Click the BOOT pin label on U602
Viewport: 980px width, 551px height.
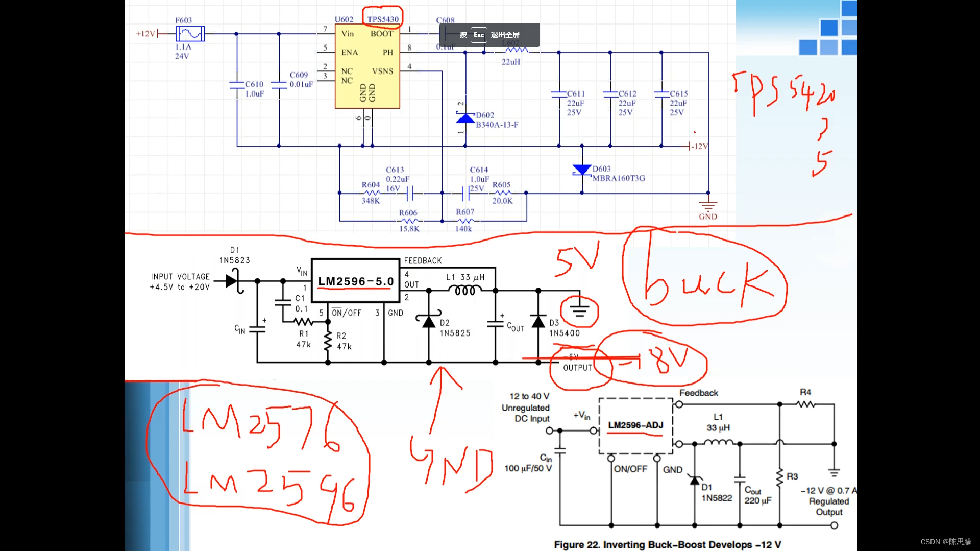[382, 34]
